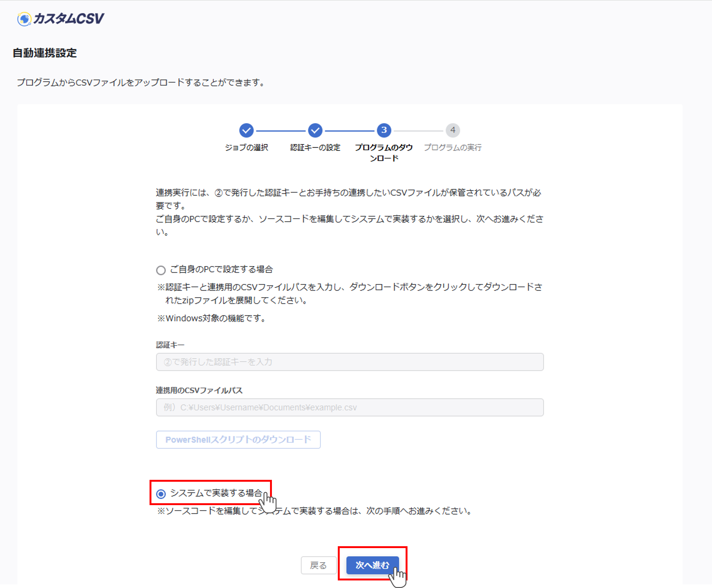Click the プログラムの実行 step label
The width and height of the screenshot is (712, 588).
coord(453,148)
